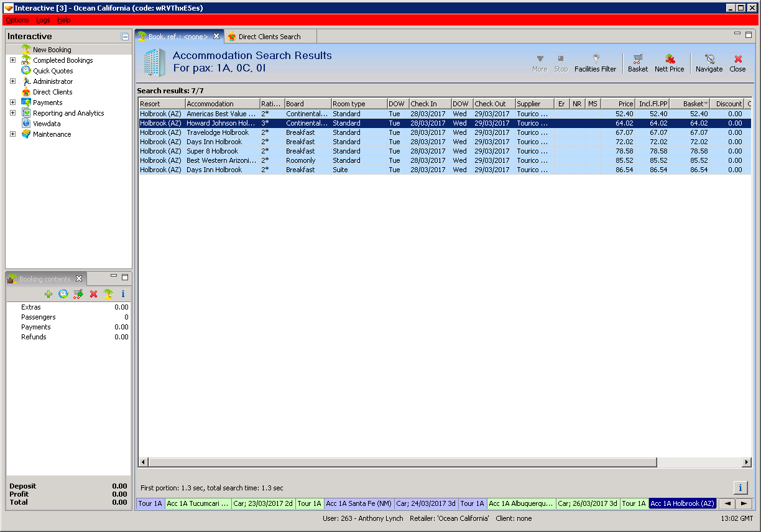Expand the Reporting and Analytics node
Viewport: 761px width, 532px height.
pyautogui.click(x=12, y=113)
